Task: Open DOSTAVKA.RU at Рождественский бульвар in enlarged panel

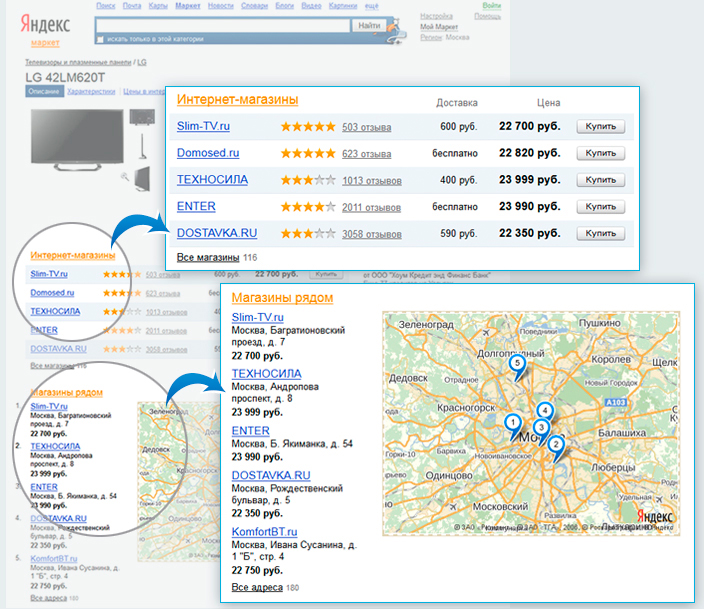Action: (271, 475)
